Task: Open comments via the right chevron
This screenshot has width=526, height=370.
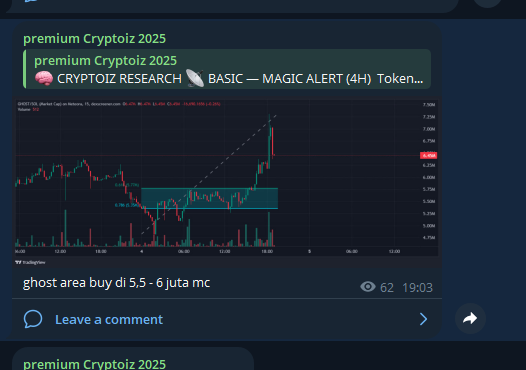Action: [x=423, y=319]
